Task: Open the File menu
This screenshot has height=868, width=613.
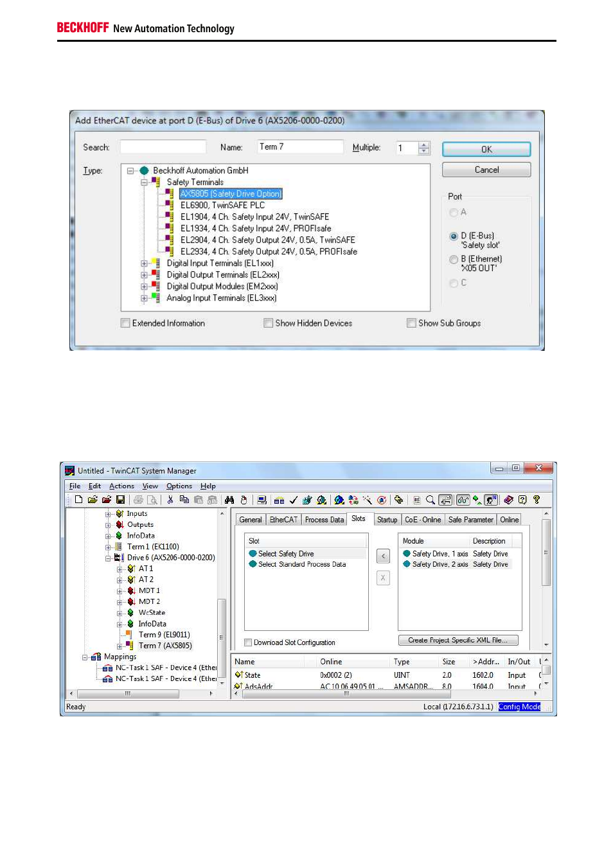Action: [75, 486]
